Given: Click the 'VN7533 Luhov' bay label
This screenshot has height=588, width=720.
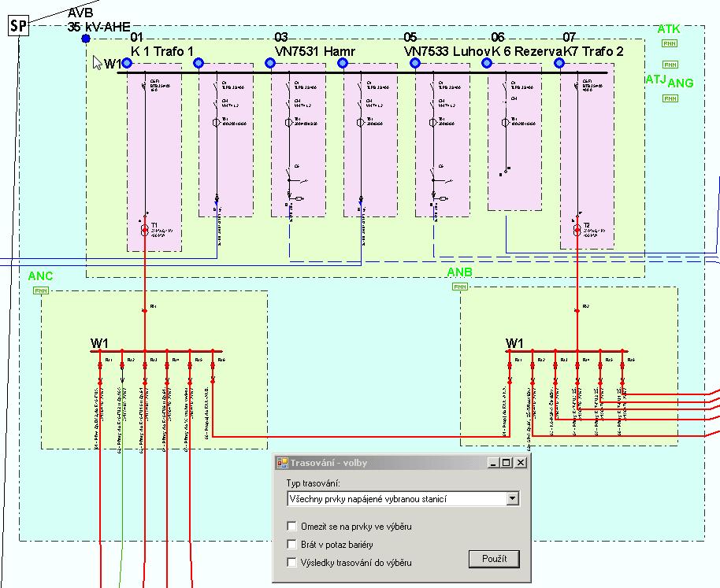Looking at the screenshot, I should (447, 51).
